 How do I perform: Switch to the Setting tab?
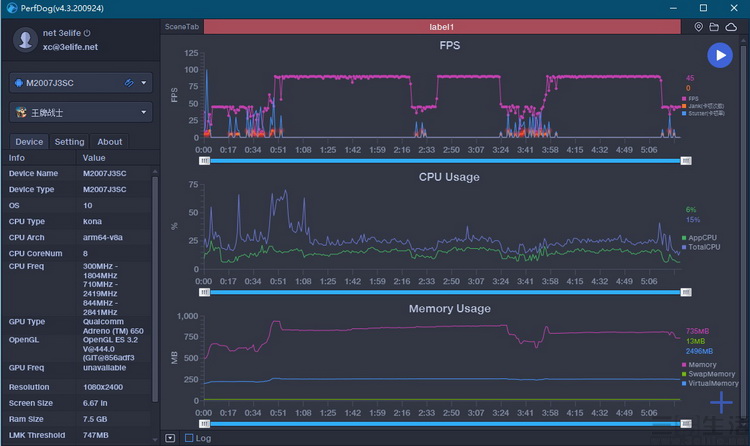(x=69, y=142)
